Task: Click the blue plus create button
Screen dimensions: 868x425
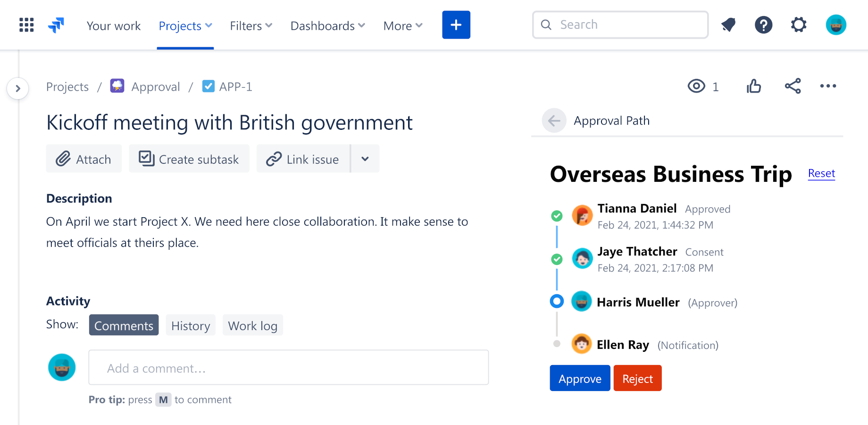Action: click(x=456, y=25)
